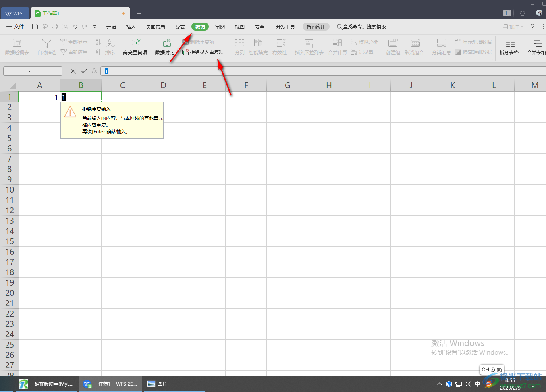Image resolution: width=546 pixels, height=392 pixels.
Task: Expand the quick access toolbar dropdown
Action: coord(95,27)
